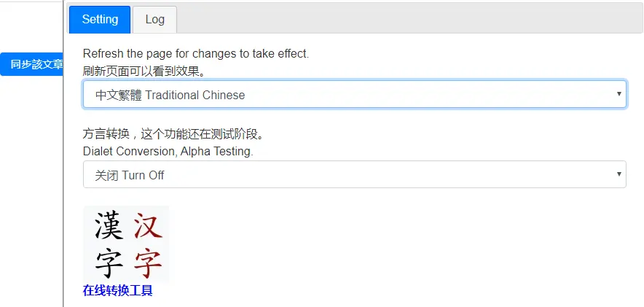644x307 pixels.
Task: Expand the 关闭 Turn Off dialect dropdown
Action: [x=354, y=175]
